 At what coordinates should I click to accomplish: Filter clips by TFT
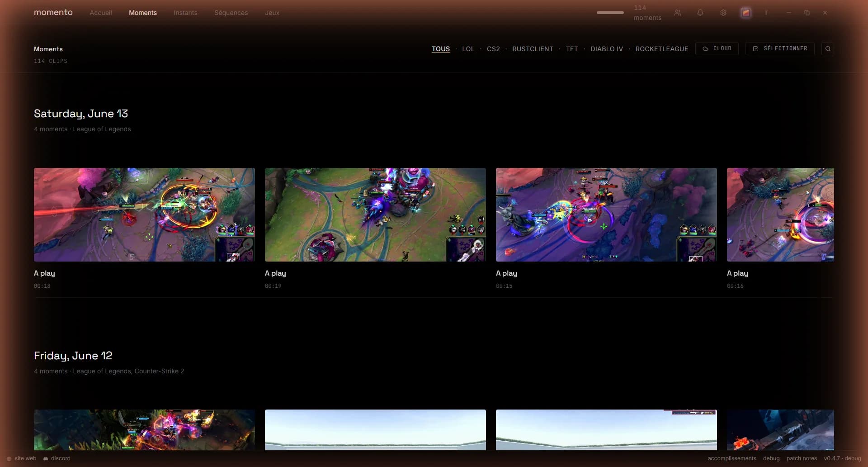(572, 49)
